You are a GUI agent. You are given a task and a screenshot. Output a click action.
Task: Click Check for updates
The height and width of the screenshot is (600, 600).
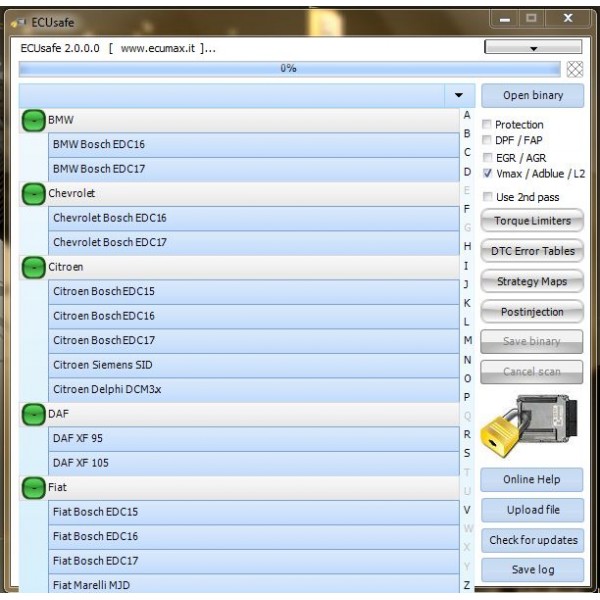[x=533, y=540]
